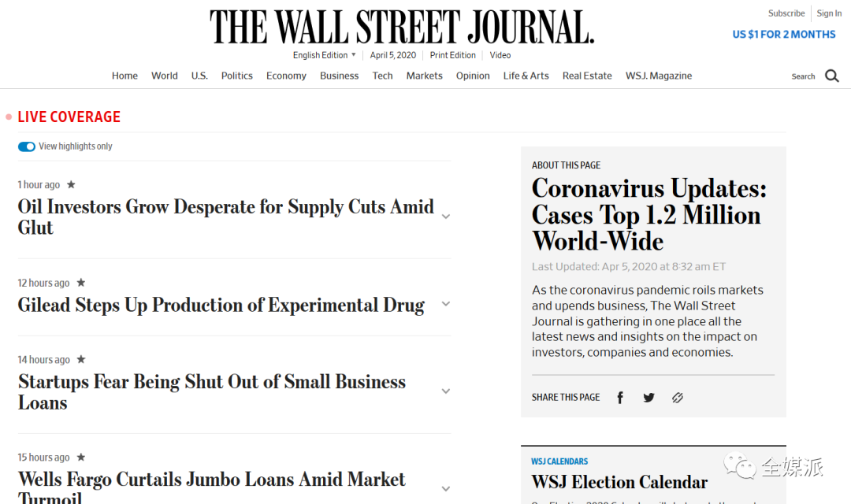Expand the Startups Fear story
The image size is (851, 504).
pyautogui.click(x=445, y=391)
